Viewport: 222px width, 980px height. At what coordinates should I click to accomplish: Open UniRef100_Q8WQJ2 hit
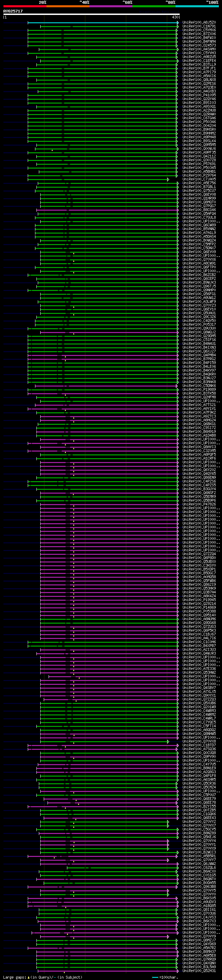pyautogui.click(x=199, y=332)
